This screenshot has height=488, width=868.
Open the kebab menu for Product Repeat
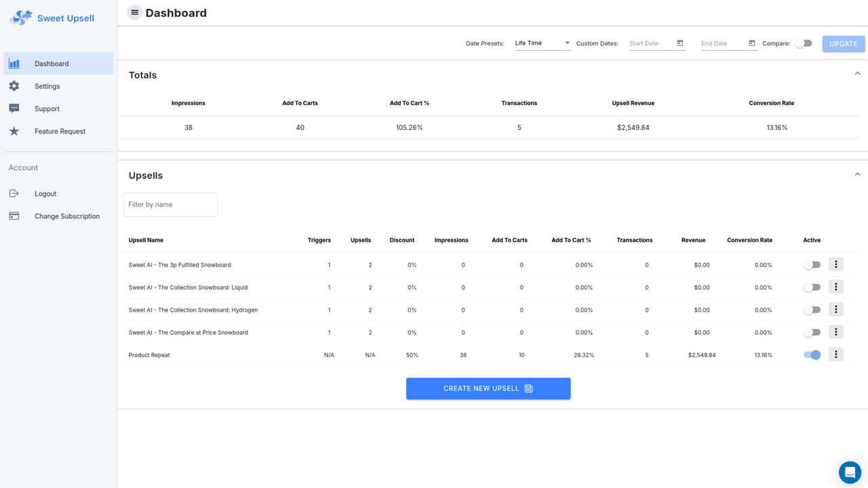click(x=835, y=354)
